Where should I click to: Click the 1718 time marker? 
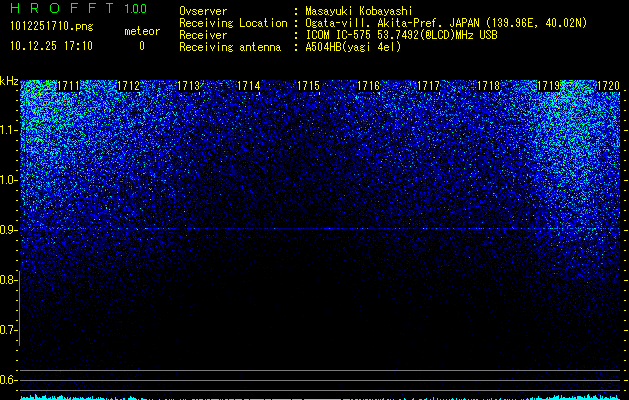(488, 85)
